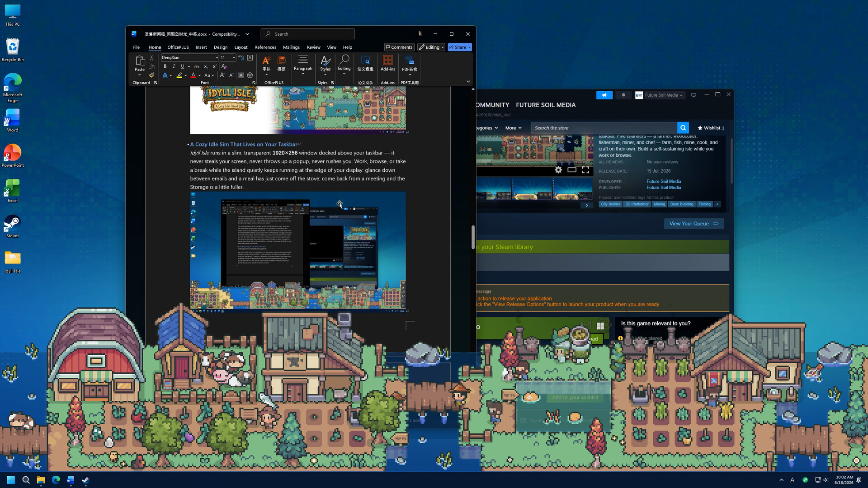
Task: Open the OfficePLUS tab in Word
Action: (178, 47)
